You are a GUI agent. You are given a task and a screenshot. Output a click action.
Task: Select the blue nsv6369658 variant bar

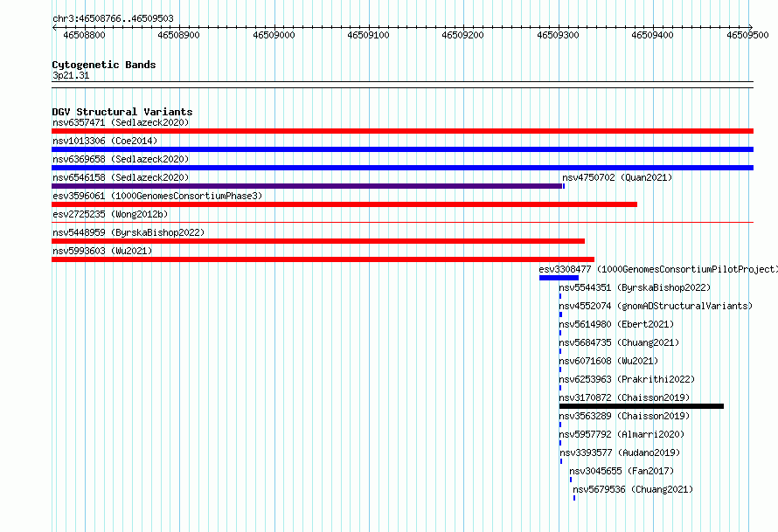[402, 168]
